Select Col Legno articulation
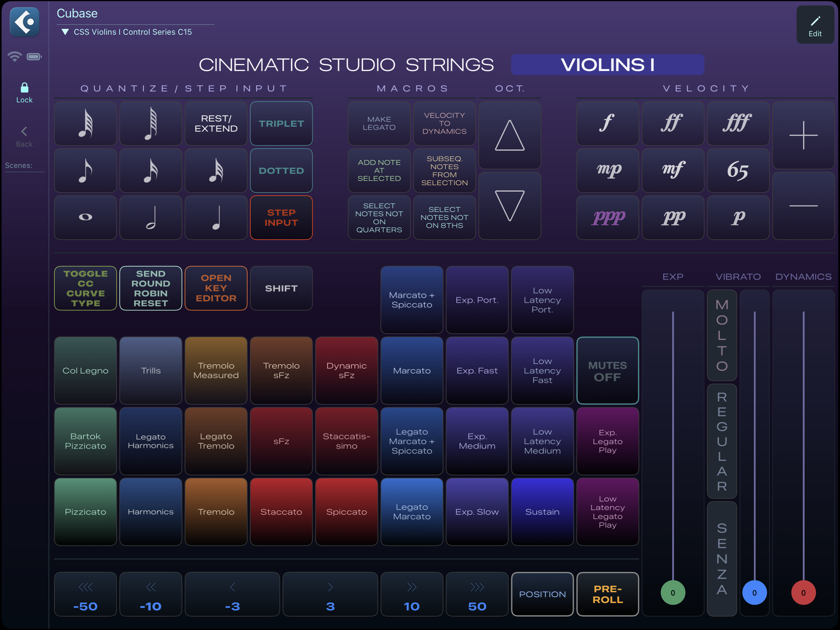 tap(85, 370)
